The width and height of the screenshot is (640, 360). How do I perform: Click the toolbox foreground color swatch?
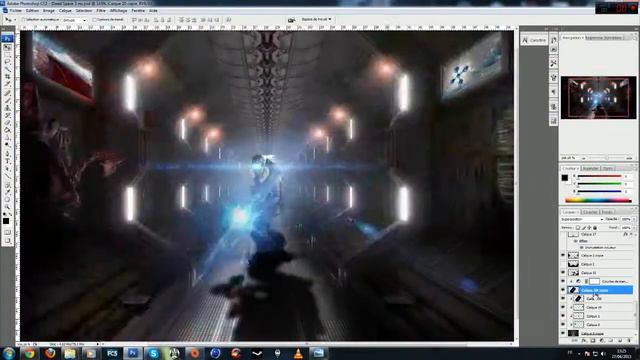tap(6, 221)
